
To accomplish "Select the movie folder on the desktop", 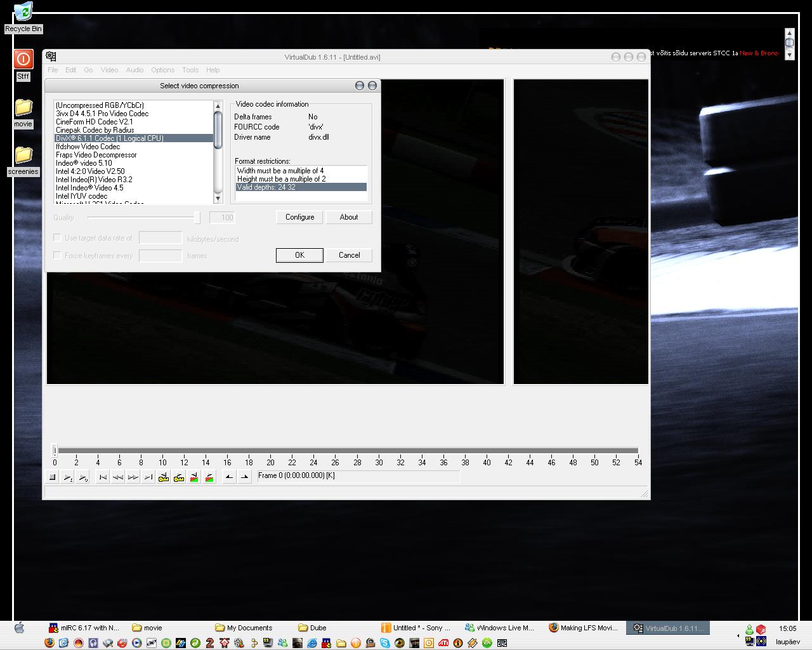I will coord(23,113).
